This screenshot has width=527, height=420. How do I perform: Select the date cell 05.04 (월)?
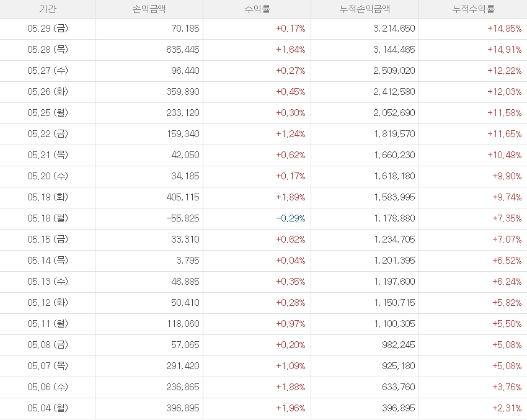click(x=48, y=408)
